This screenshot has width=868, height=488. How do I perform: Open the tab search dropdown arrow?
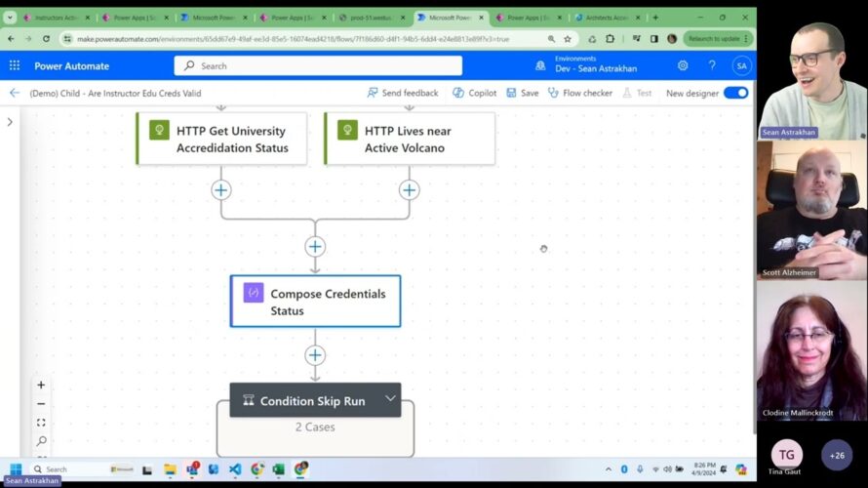(10, 18)
